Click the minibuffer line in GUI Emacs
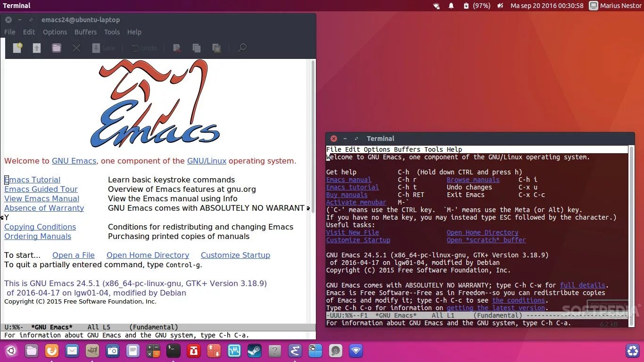Image resolution: width=644 pixels, height=362 pixels. click(x=158, y=335)
